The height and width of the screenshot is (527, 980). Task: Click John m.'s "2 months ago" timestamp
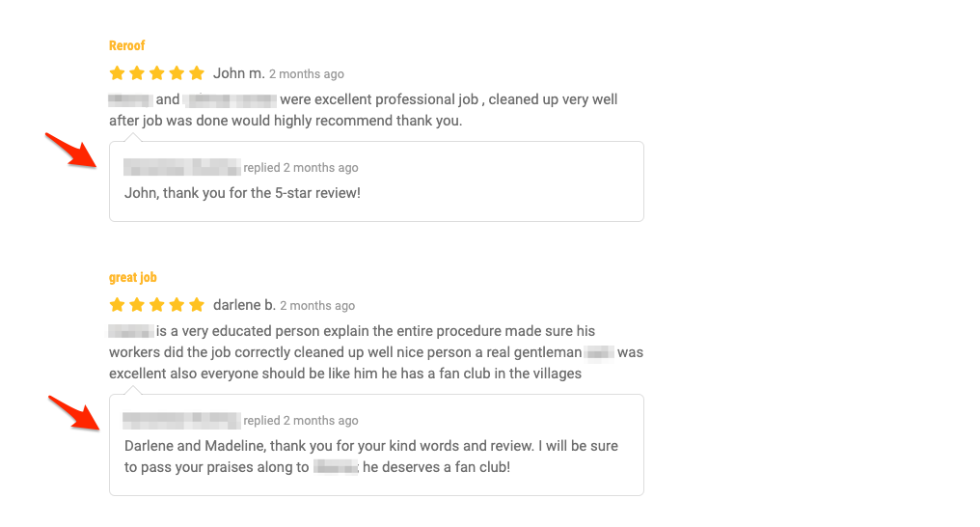pyautogui.click(x=306, y=74)
